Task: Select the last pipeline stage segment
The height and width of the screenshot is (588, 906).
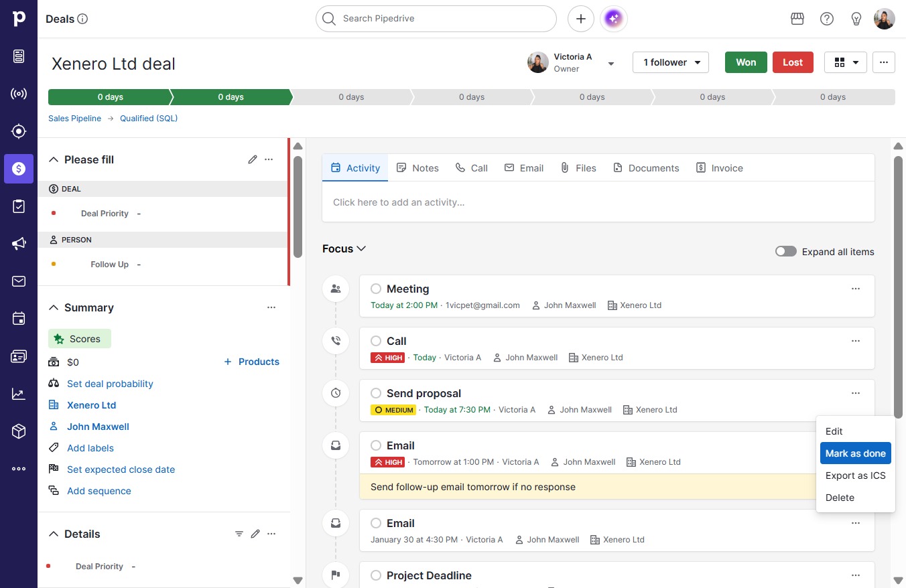Action: coord(833,97)
